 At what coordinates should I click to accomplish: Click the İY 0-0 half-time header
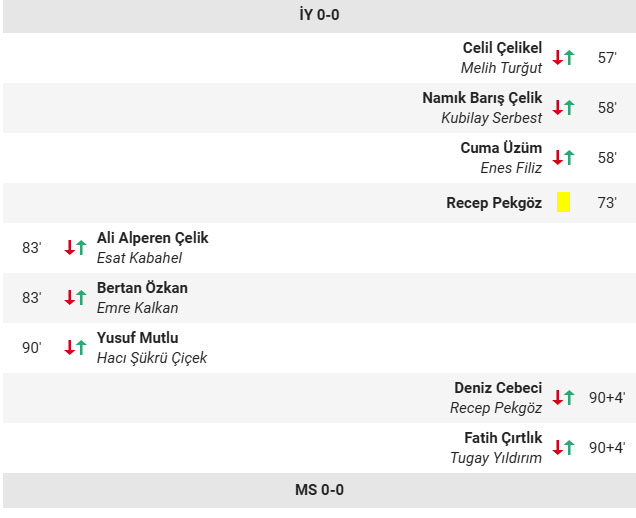[320, 15]
